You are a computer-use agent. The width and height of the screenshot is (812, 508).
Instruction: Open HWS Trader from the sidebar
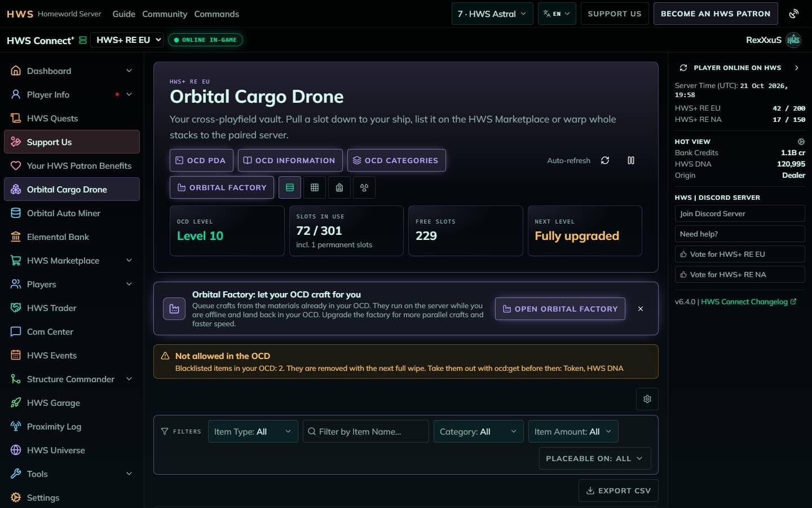point(72,308)
